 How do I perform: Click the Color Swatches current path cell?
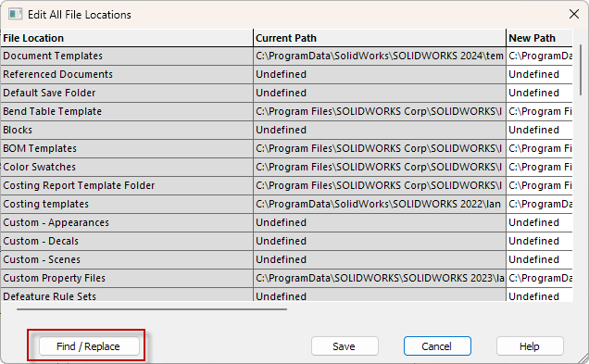click(x=380, y=167)
